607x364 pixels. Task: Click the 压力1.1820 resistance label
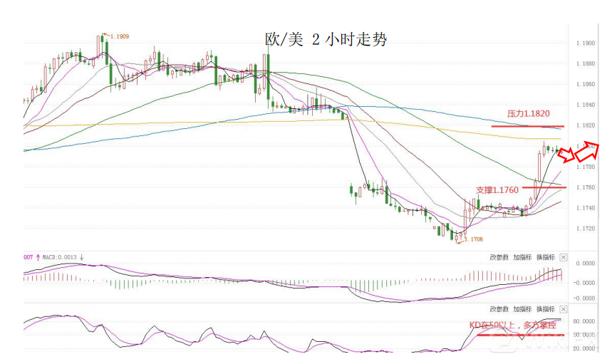(x=528, y=113)
